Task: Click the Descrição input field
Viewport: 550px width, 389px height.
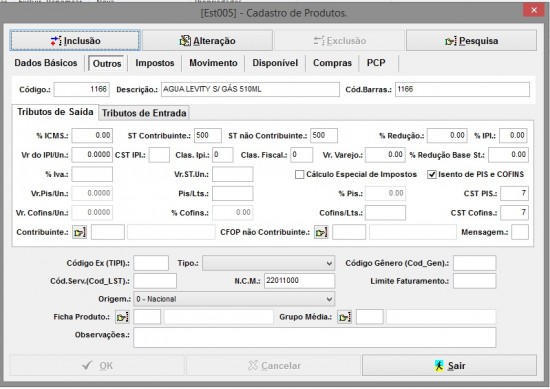Action: click(250, 89)
